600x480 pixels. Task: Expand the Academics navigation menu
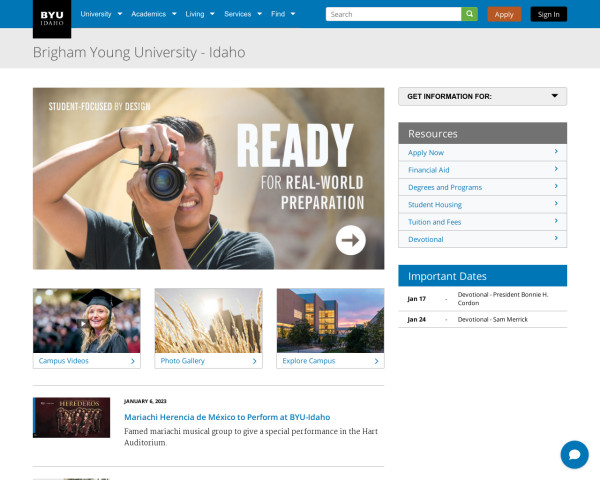pos(153,14)
